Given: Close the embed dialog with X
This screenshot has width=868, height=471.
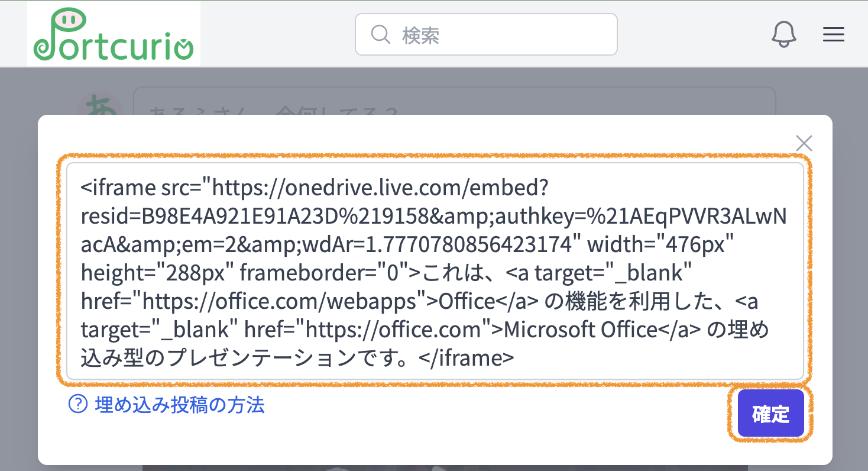Looking at the screenshot, I should (804, 143).
